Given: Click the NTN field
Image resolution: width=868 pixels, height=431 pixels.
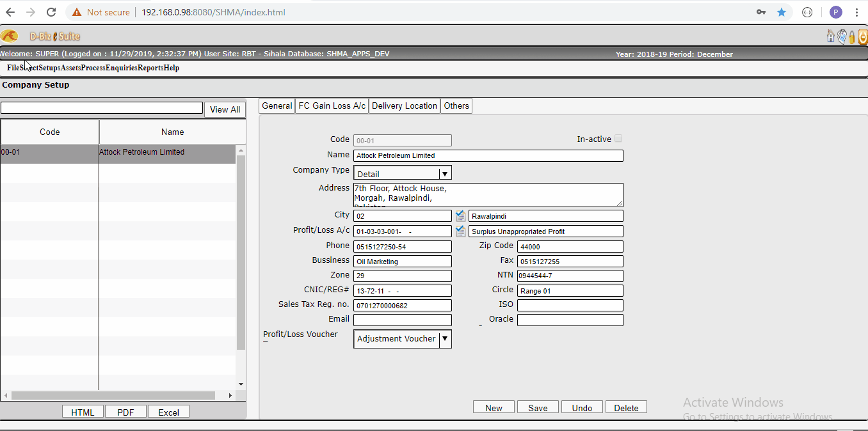Looking at the screenshot, I should tap(570, 276).
